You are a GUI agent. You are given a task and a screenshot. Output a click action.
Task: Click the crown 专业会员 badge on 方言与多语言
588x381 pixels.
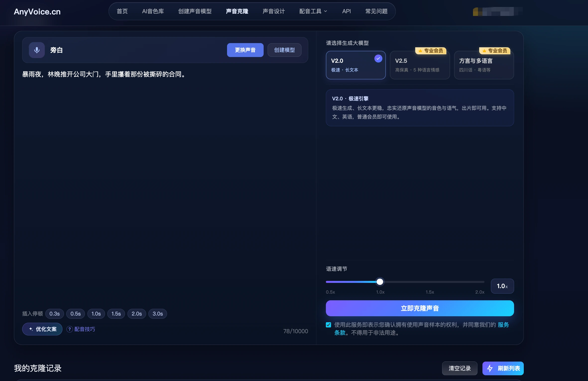(x=495, y=51)
